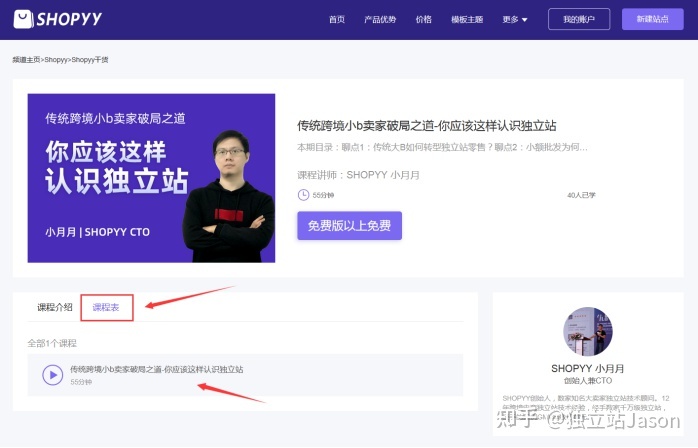Click the 本期目录 course description text
This screenshot has width=698, height=448.
click(x=442, y=147)
